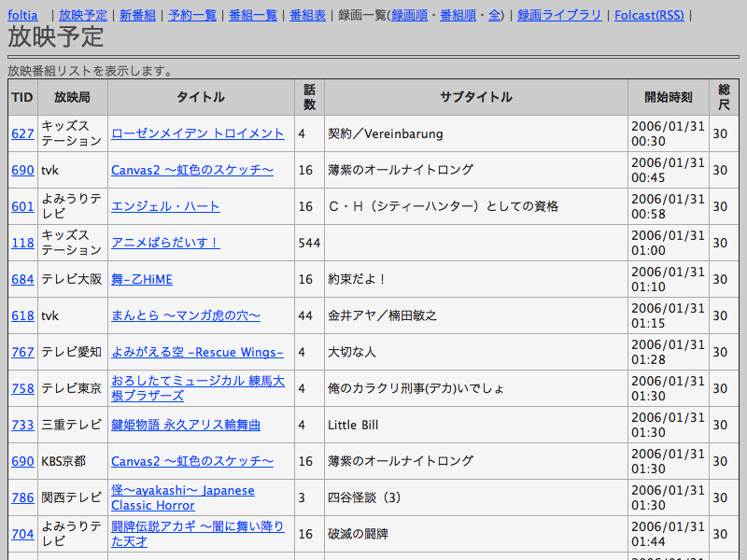The image size is (747, 560).
Task: Open the Folcast(RSS) feed link
Action: (x=648, y=15)
